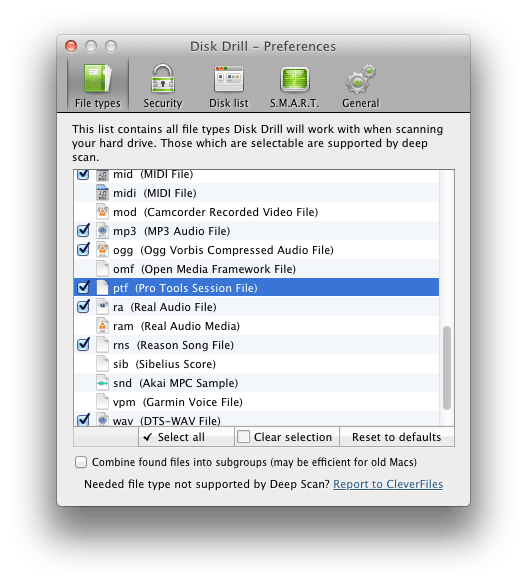Select mp3 (MP3 Audio File) row text

coord(172,231)
